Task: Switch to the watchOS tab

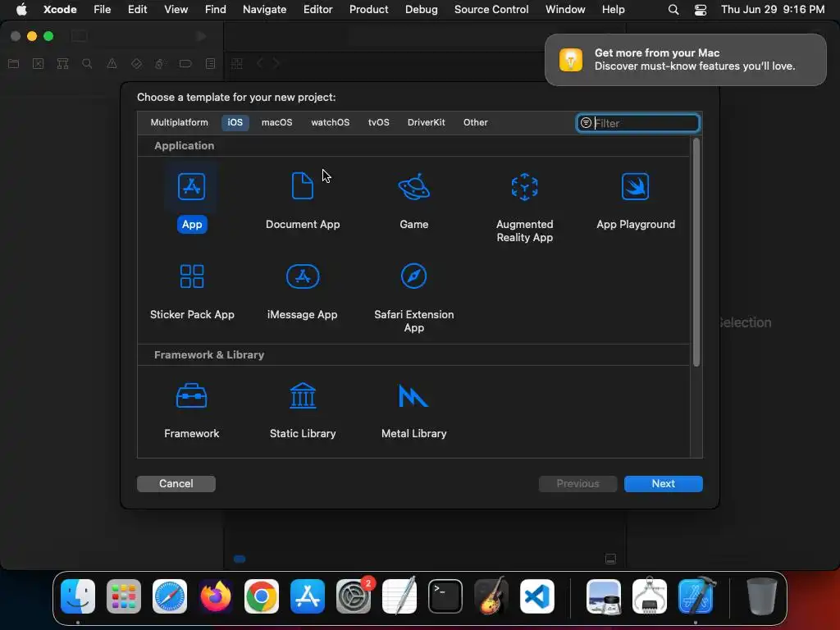Action: point(330,122)
